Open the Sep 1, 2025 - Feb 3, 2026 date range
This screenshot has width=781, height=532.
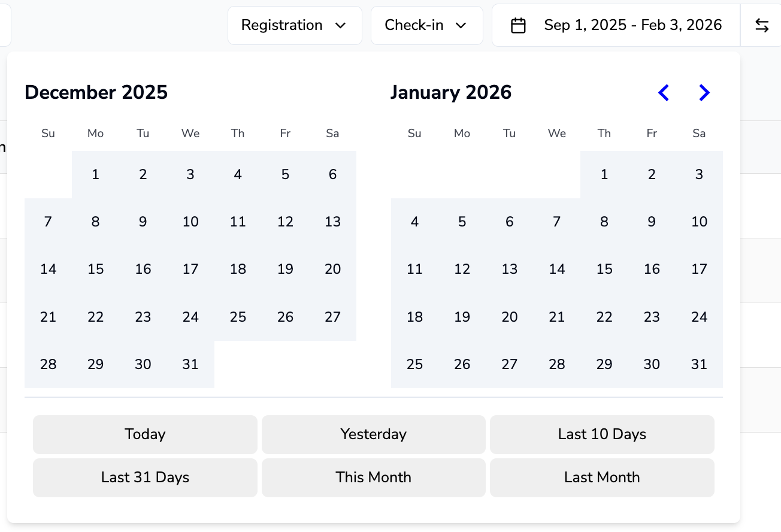632,25
